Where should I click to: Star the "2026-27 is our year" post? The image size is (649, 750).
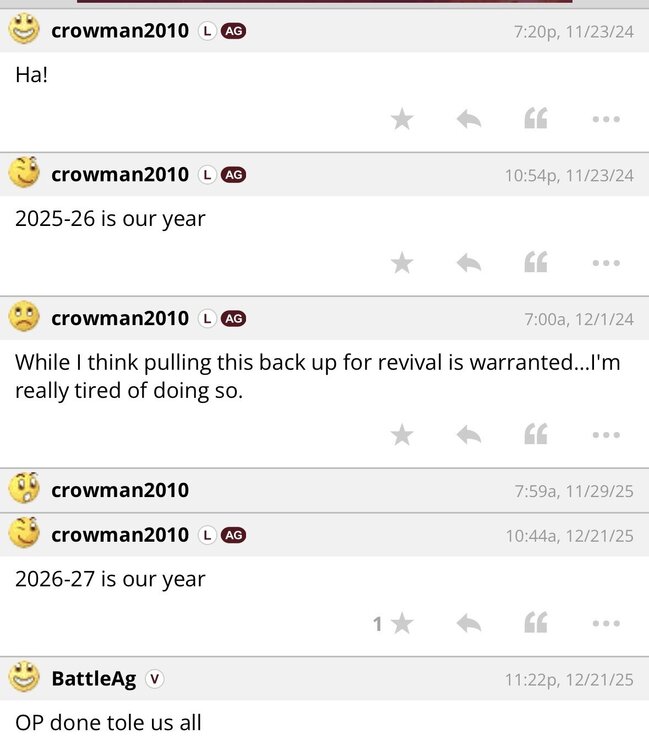(x=402, y=623)
